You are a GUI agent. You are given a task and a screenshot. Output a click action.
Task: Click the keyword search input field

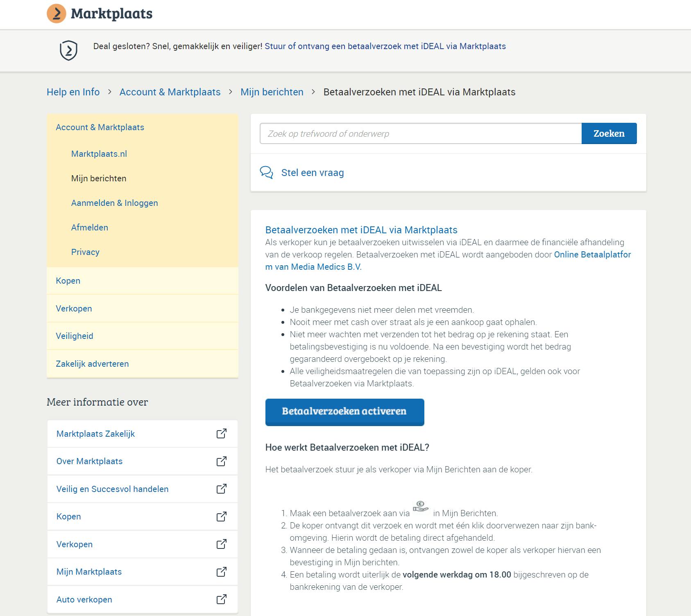[x=418, y=133]
